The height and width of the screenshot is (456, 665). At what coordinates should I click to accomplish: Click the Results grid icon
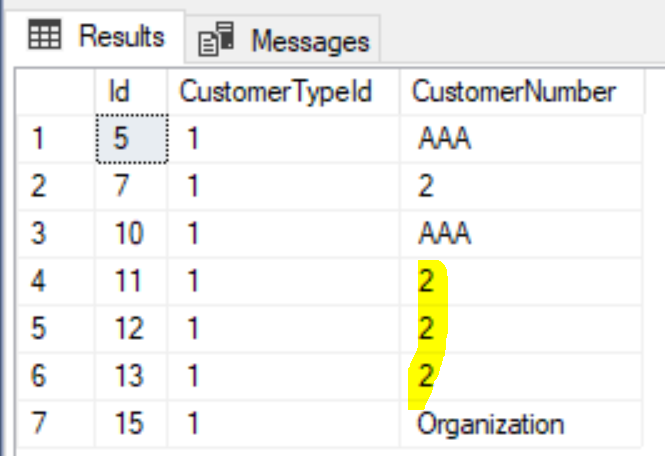[x=45, y=34]
